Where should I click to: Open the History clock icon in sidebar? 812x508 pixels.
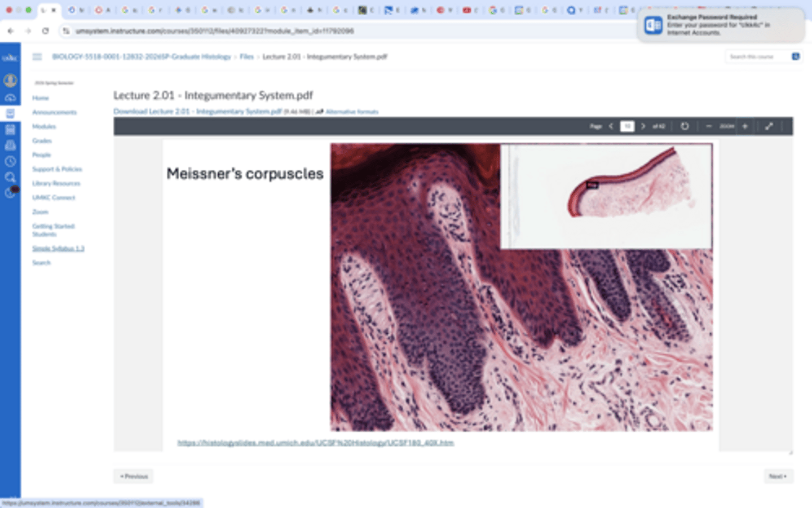pos(10,161)
